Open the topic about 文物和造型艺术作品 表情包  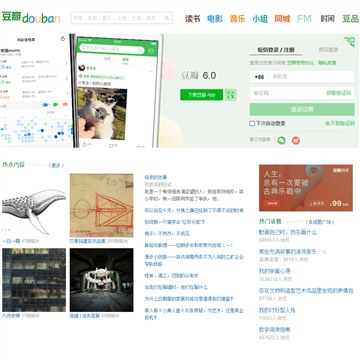tap(306, 291)
